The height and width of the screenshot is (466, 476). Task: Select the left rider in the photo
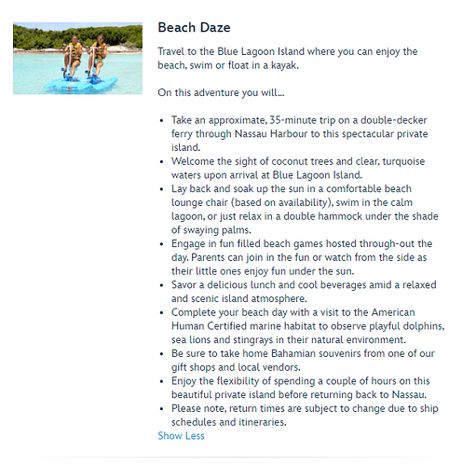click(73, 56)
